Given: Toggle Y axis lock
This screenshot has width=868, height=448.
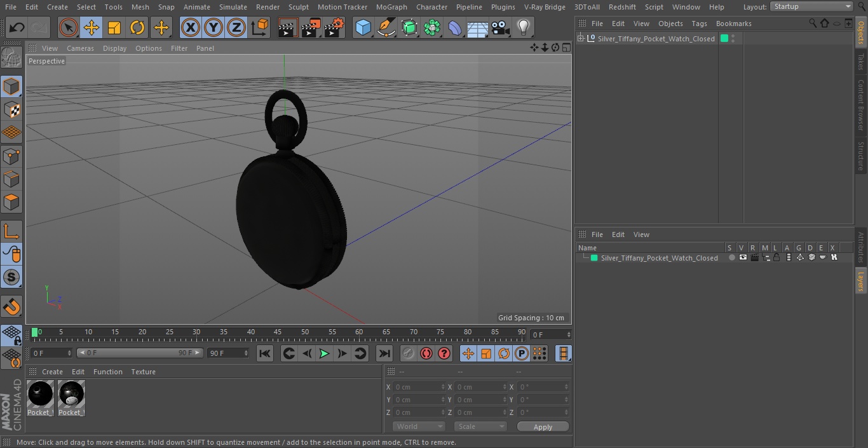Looking at the screenshot, I should [214, 27].
